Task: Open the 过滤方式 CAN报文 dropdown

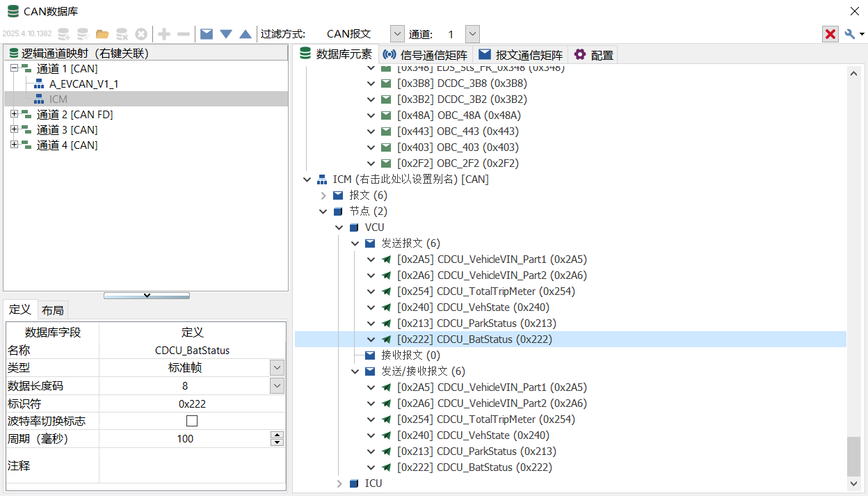Action: [397, 34]
